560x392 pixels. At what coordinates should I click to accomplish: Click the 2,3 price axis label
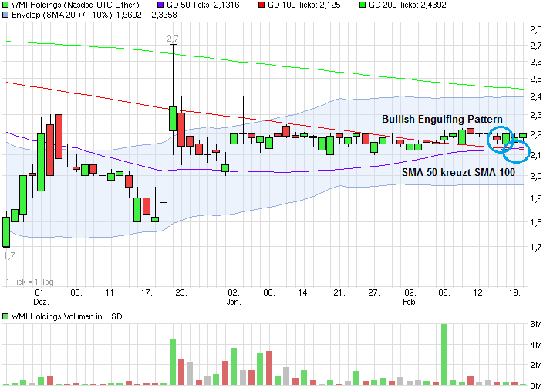pyautogui.click(x=536, y=116)
